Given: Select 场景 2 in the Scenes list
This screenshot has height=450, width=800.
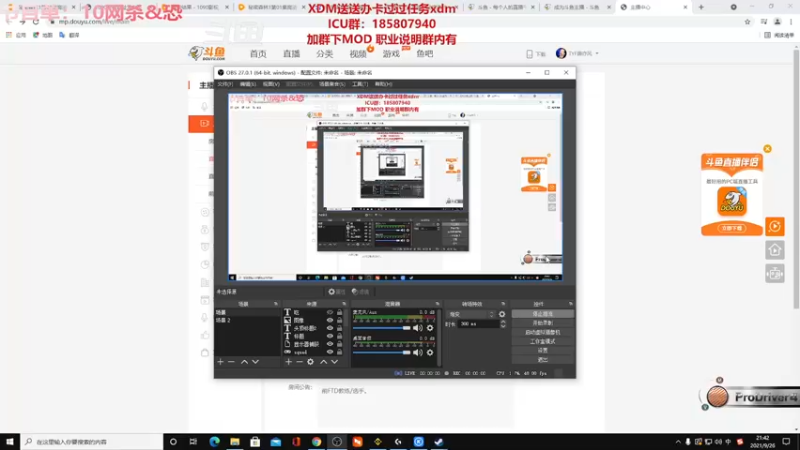Looking at the screenshot, I should [247, 320].
